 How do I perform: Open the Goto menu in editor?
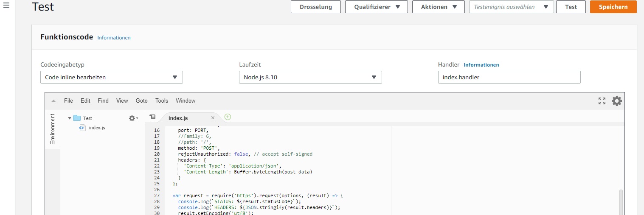coord(142,101)
